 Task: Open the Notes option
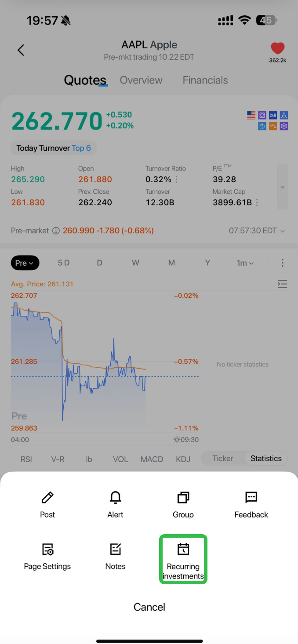(x=115, y=550)
